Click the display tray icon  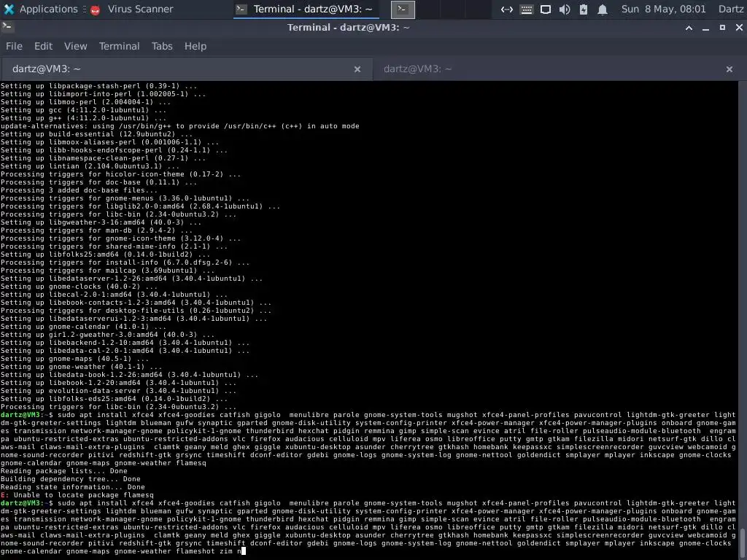pos(546,9)
